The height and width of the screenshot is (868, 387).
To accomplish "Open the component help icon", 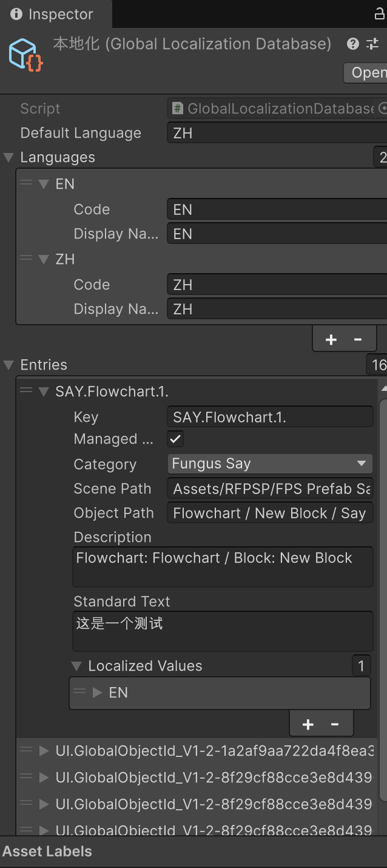I will point(353,44).
